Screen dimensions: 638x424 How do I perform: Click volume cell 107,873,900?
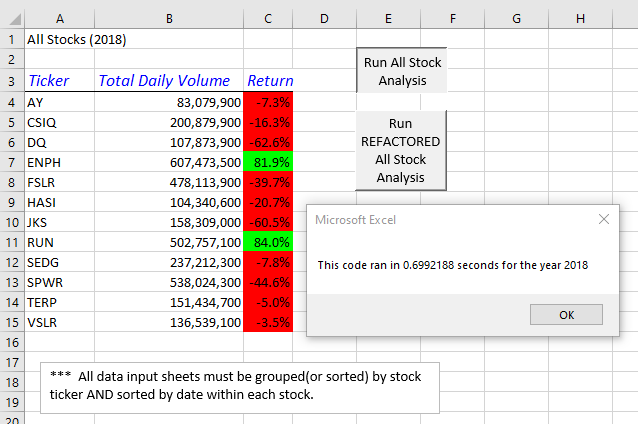[169, 142]
